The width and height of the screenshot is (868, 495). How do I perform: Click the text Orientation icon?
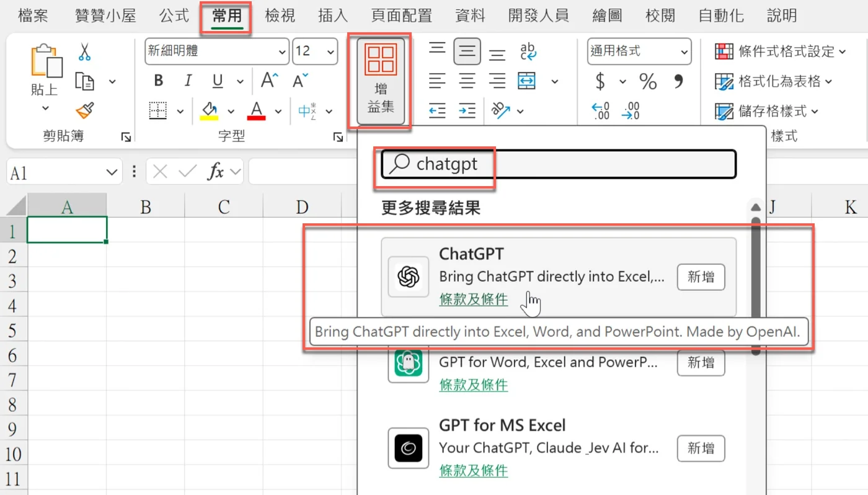click(x=500, y=111)
